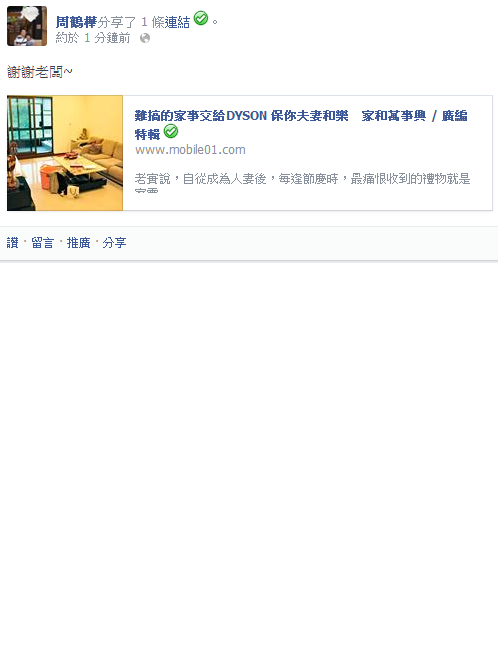Screen dimensions: 498x648
Task: Click the 特輯 second line of the title
Action: tap(147, 134)
